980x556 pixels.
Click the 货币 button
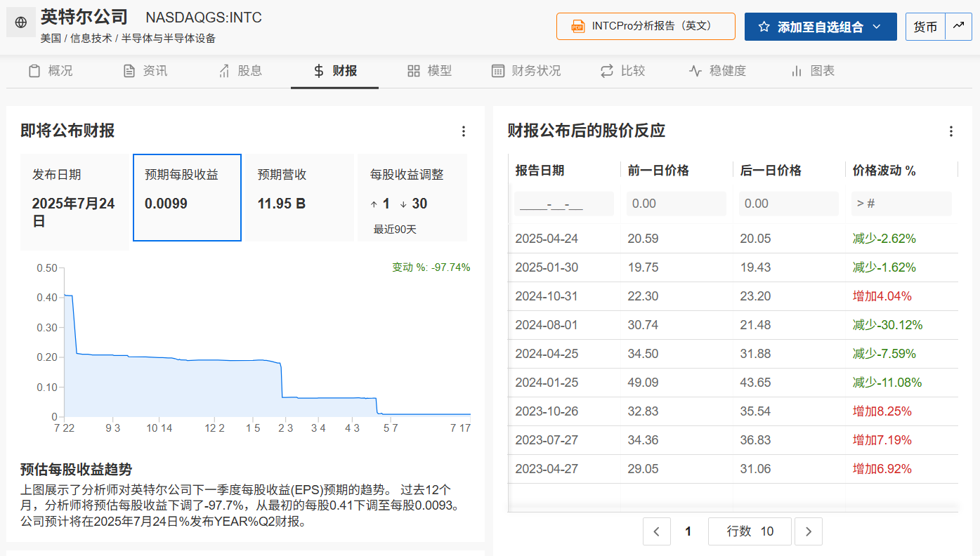(x=925, y=27)
